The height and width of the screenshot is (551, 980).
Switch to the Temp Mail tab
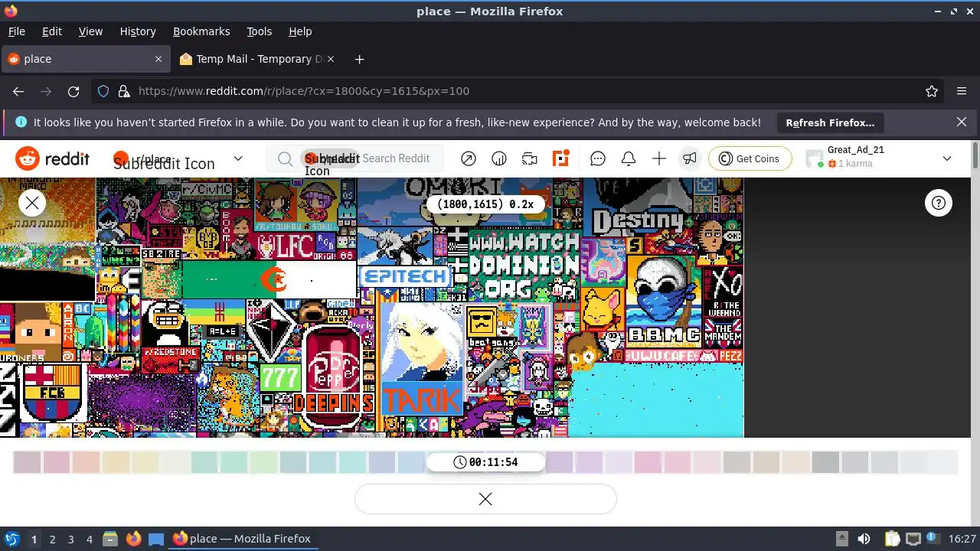259,59
